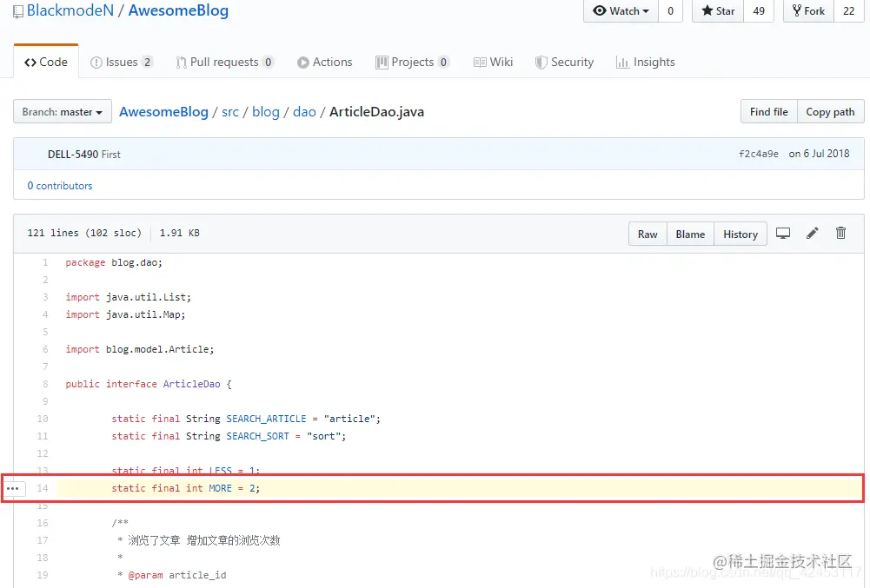This screenshot has width=870, height=588.
Task: Open the Projects tab
Action: [x=412, y=63]
